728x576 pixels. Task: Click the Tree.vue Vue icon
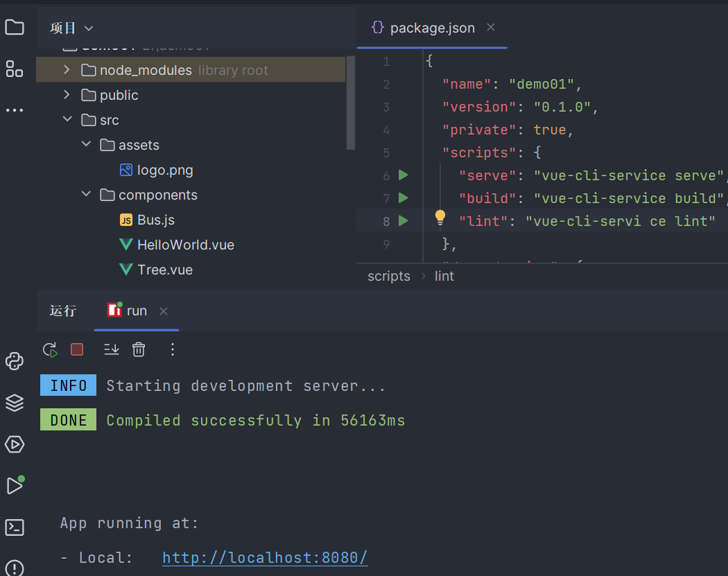click(x=125, y=269)
